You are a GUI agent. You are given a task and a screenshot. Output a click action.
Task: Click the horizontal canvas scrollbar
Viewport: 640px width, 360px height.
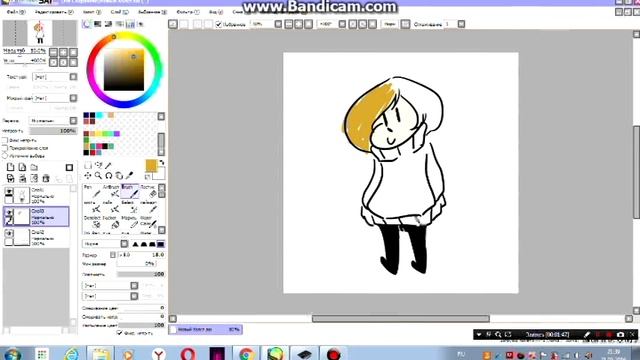(400, 318)
